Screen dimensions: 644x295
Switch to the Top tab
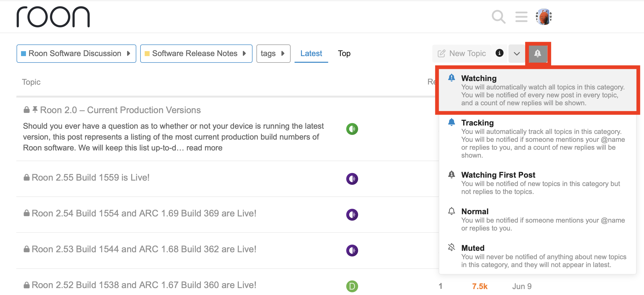click(344, 53)
